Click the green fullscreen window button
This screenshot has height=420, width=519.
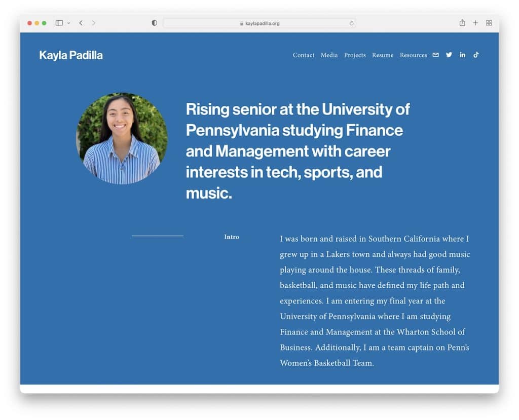(44, 23)
